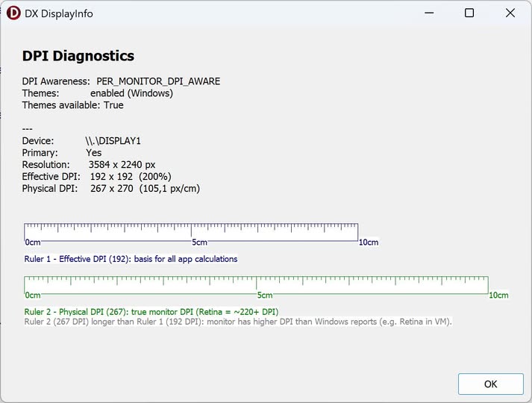Click the OK button
Image resolution: width=532 pixels, height=403 pixels.
(491, 384)
